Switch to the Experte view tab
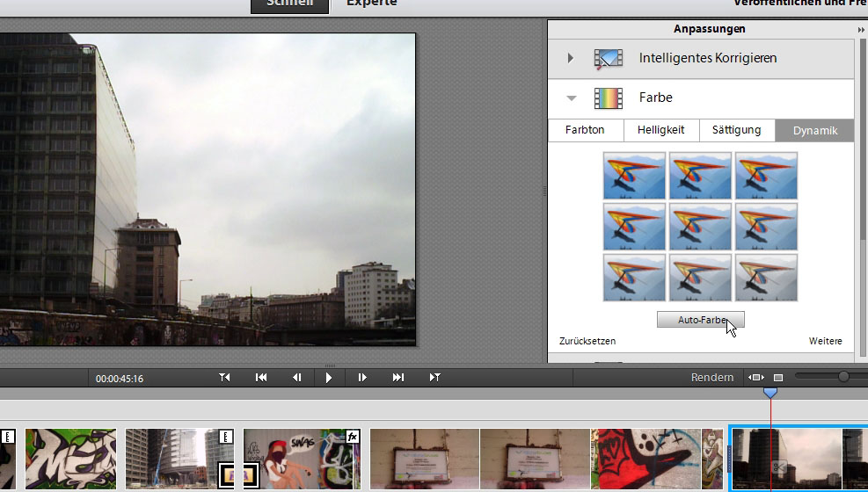This screenshot has height=492, width=868. point(371,4)
